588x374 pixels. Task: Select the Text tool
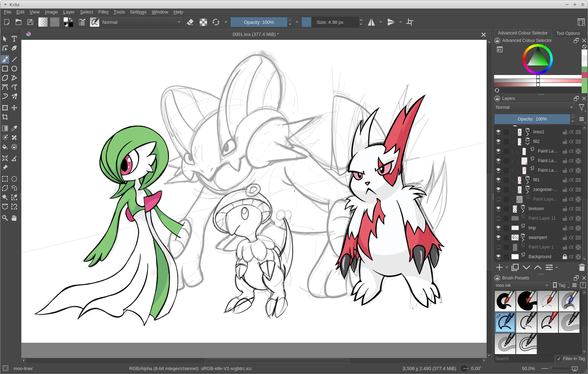click(x=14, y=39)
